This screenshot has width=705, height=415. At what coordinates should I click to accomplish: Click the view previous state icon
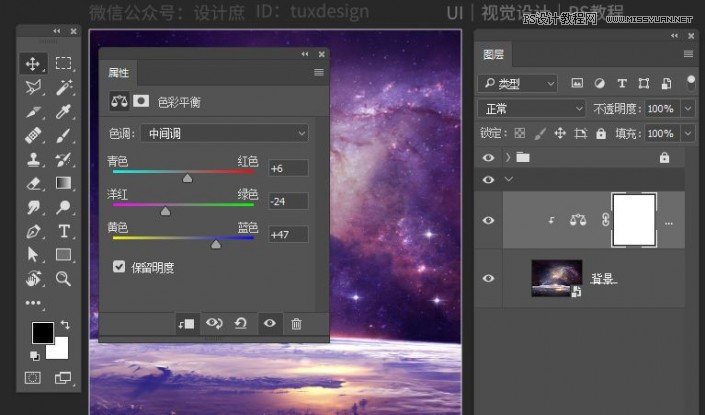[214, 323]
